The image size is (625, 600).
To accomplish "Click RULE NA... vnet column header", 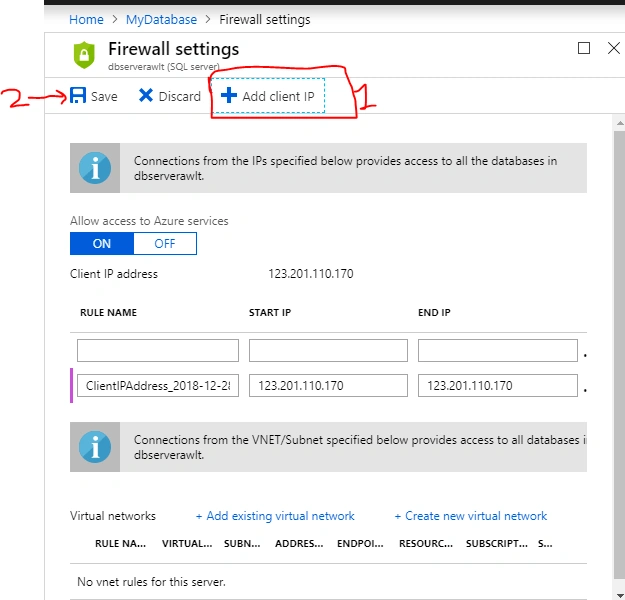I will pyautogui.click(x=120, y=544).
